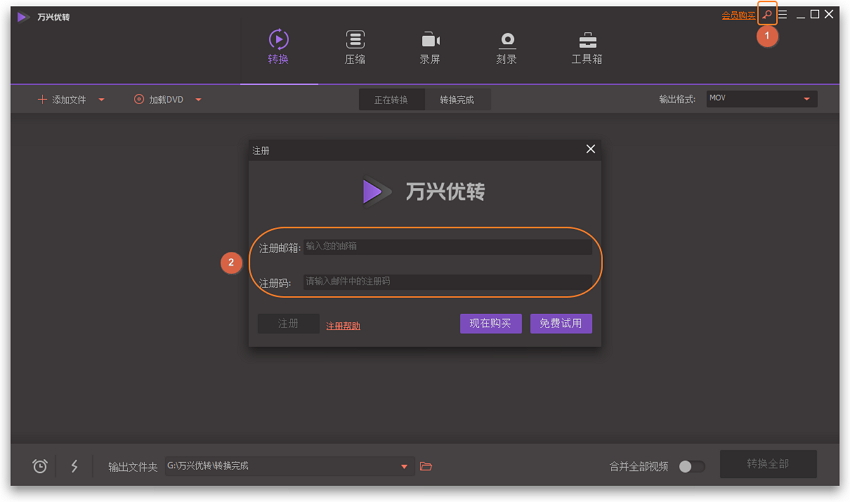Image resolution: width=850 pixels, height=502 pixels.
Task: Open the 录屏 screen recording section
Action: pyautogui.click(x=430, y=47)
